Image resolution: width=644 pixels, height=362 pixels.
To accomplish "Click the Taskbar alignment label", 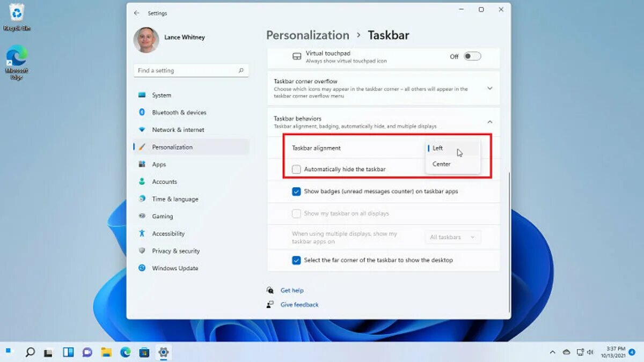I will click(316, 148).
